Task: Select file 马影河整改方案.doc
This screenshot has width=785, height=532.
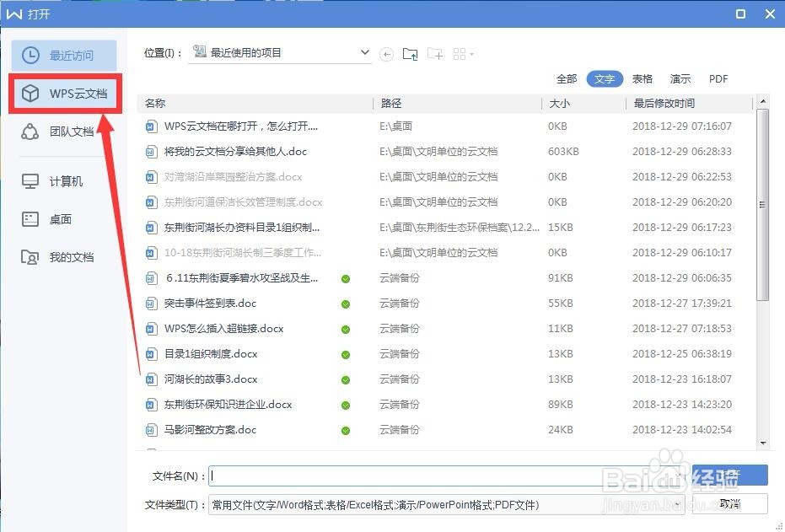Action: [x=210, y=430]
